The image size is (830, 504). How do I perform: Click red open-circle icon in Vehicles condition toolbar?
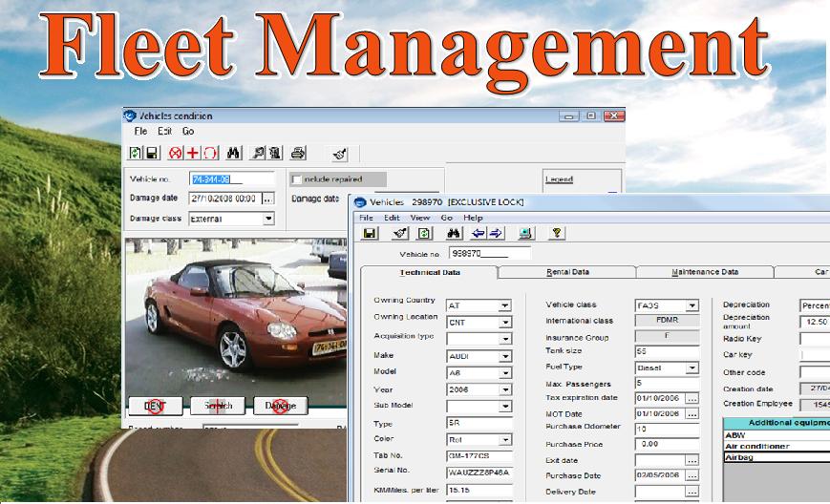tap(210, 153)
